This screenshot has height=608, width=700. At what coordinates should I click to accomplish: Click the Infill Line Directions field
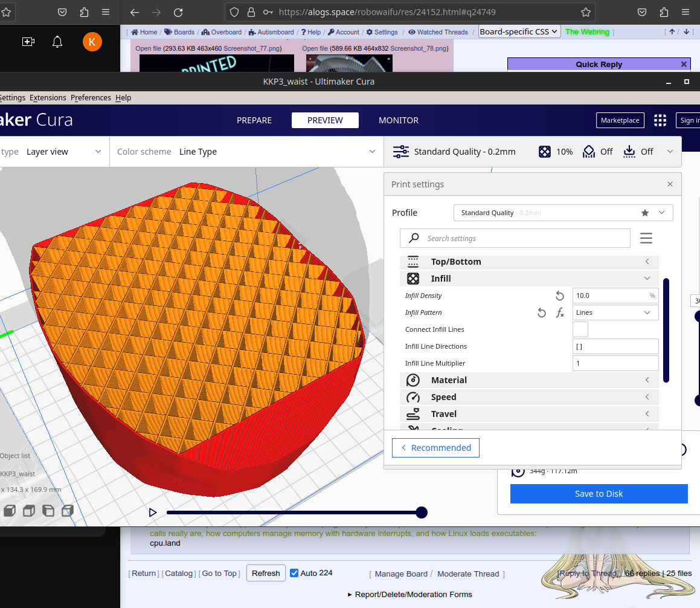point(615,346)
